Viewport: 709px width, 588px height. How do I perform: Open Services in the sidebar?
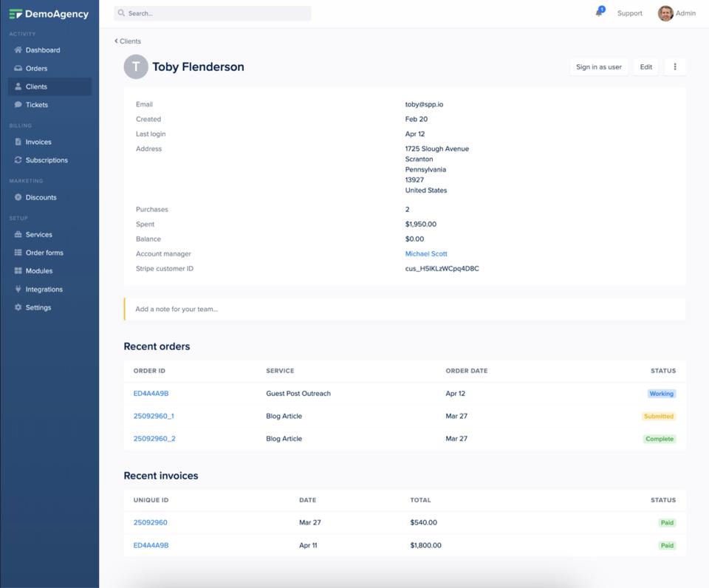(39, 234)
